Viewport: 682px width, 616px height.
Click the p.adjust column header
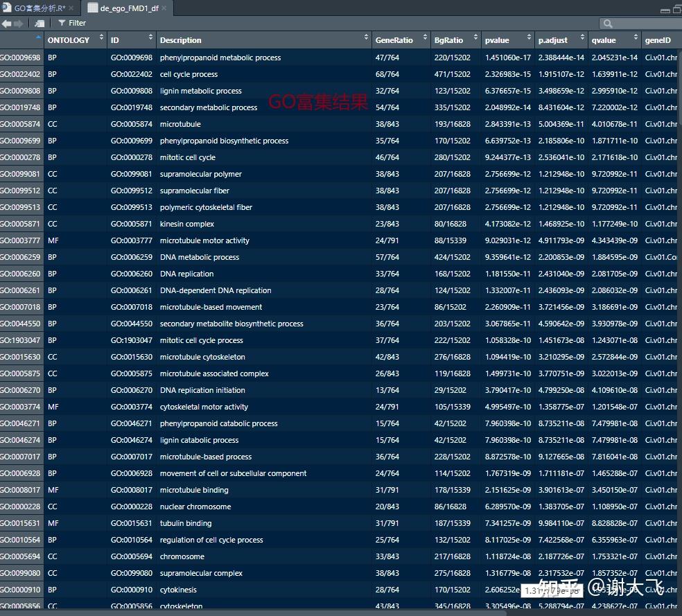point(561,40)
